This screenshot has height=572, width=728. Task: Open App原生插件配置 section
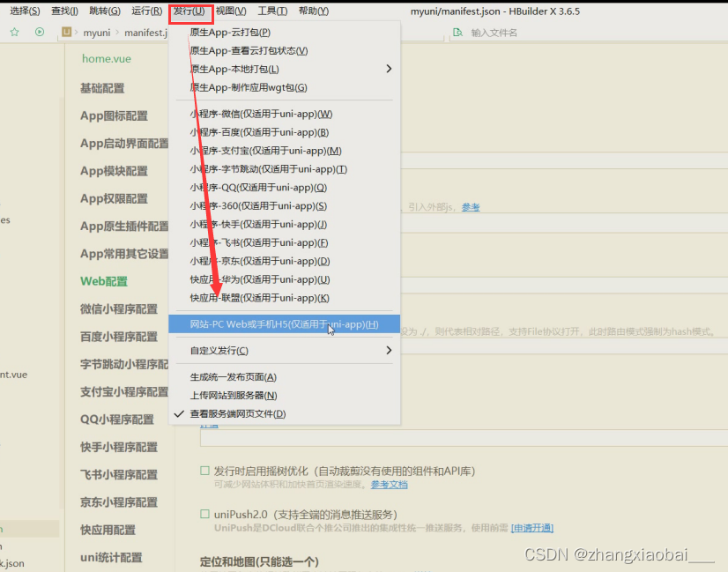(124, 227)
